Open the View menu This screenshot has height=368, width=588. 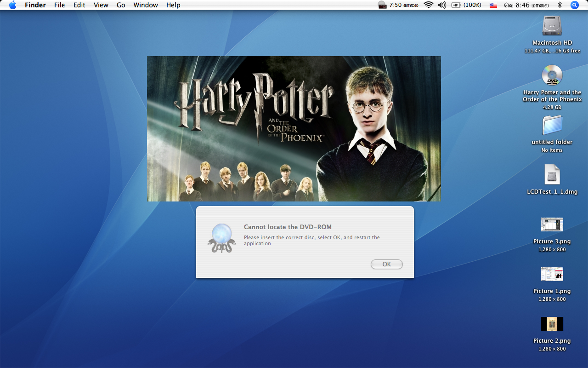pos(101,5)
